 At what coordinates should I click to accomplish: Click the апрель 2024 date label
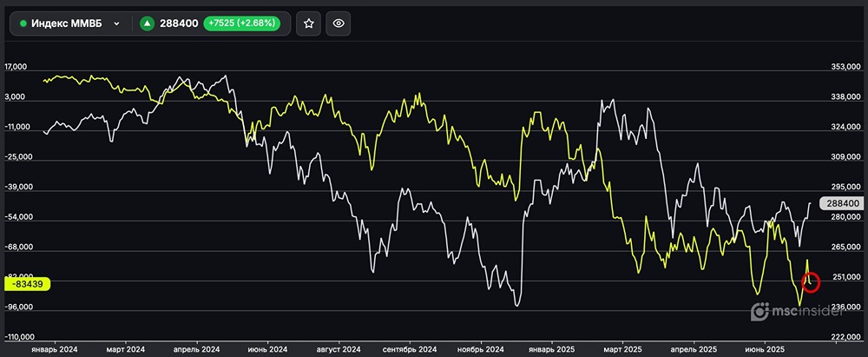tap(197, 348)
